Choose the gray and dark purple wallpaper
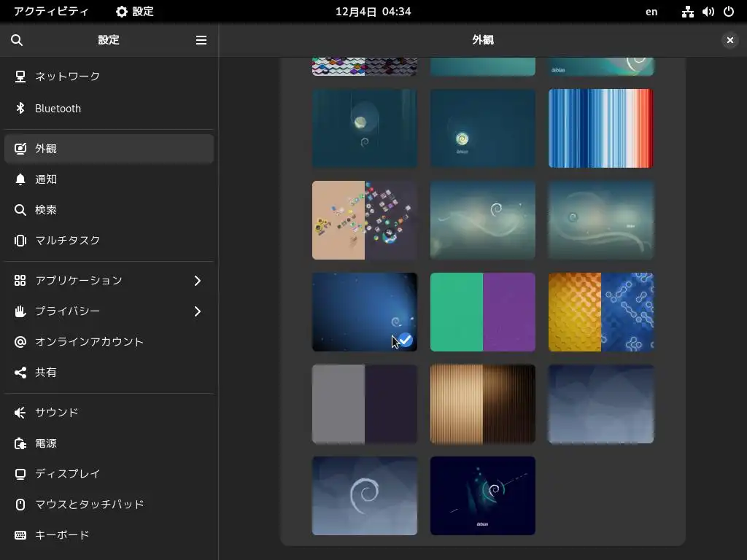The height and width of the screenshot is (560, 747). pyautogui.click(x=365, y=404)
